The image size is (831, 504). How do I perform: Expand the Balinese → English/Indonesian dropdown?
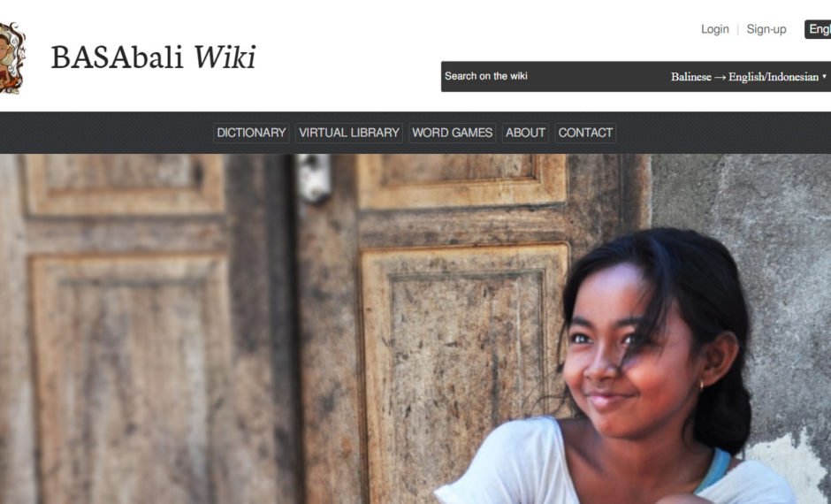click(x=748, y=77)
